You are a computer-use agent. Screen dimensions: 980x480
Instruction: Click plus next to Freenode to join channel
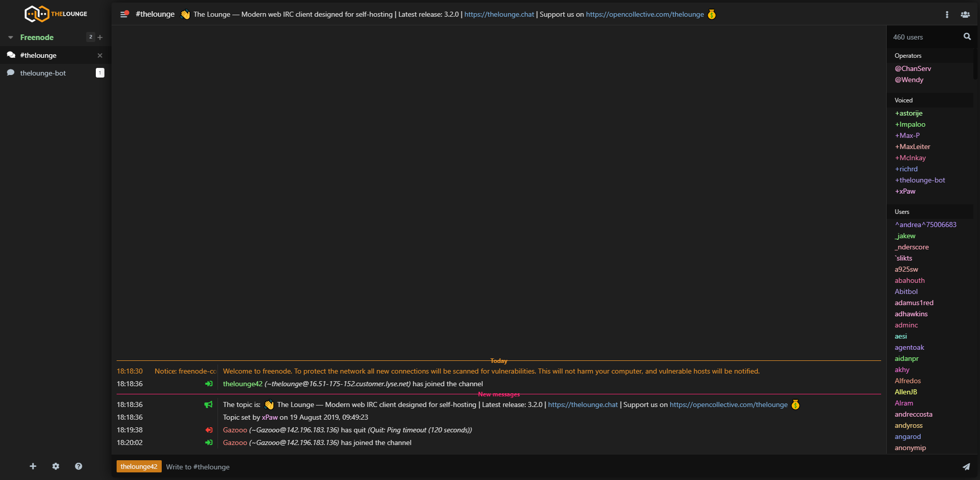pyautogui.click(x=100, y=38)
